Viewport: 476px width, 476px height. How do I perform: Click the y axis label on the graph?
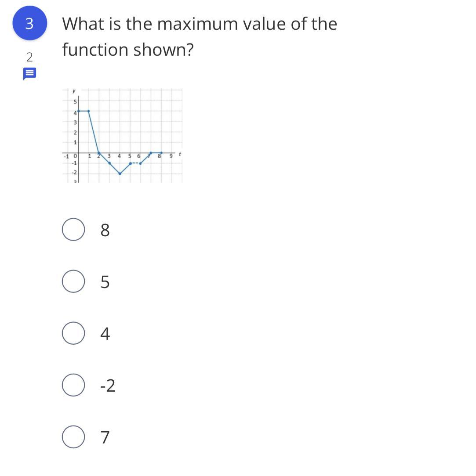[x=74, y=91]
